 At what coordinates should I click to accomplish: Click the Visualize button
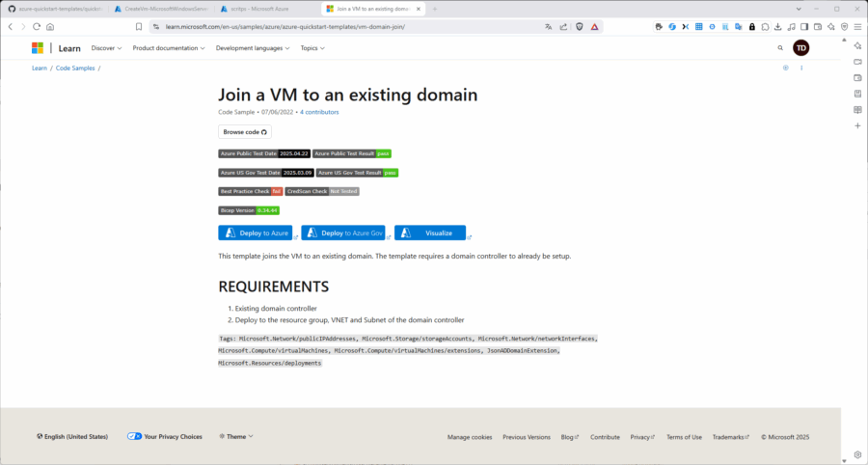coord(430,233)
